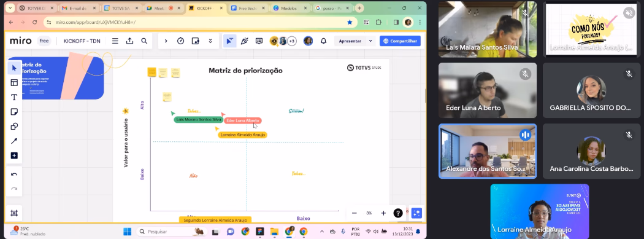
Task: Open the taskbar weather widget 26°C
Action: 28,231
